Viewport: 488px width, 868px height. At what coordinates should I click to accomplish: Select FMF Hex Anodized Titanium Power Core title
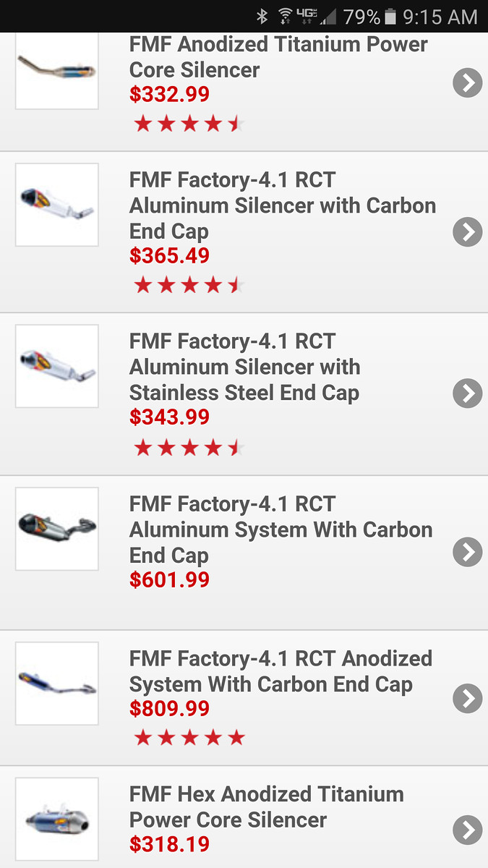pos(266,807)
